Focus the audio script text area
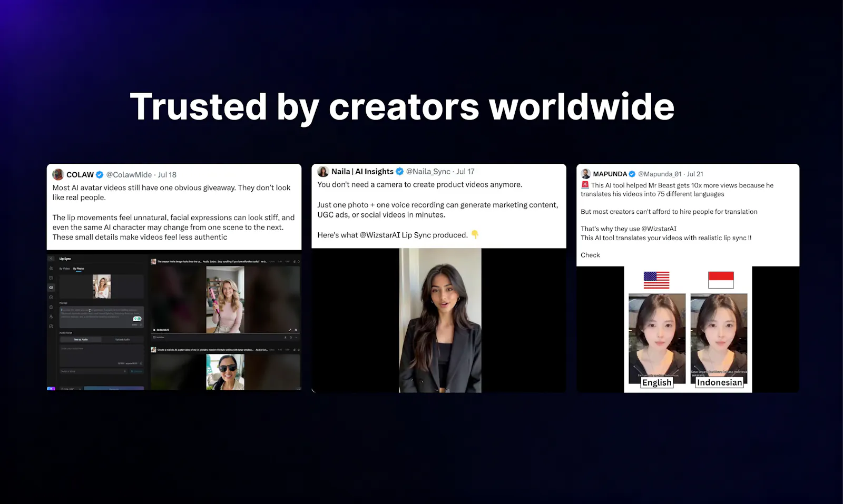843x504 pixels. pyautogui.click(x=101, y=355)
